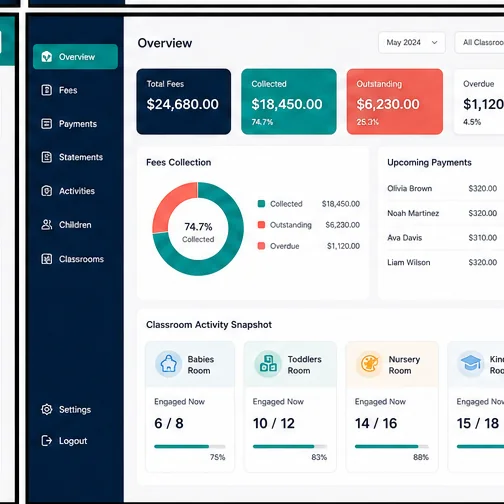Viewport: 504px width, 504px height.
Task: Click the Babies Room house icon
Action: click(x=169, y=364)
